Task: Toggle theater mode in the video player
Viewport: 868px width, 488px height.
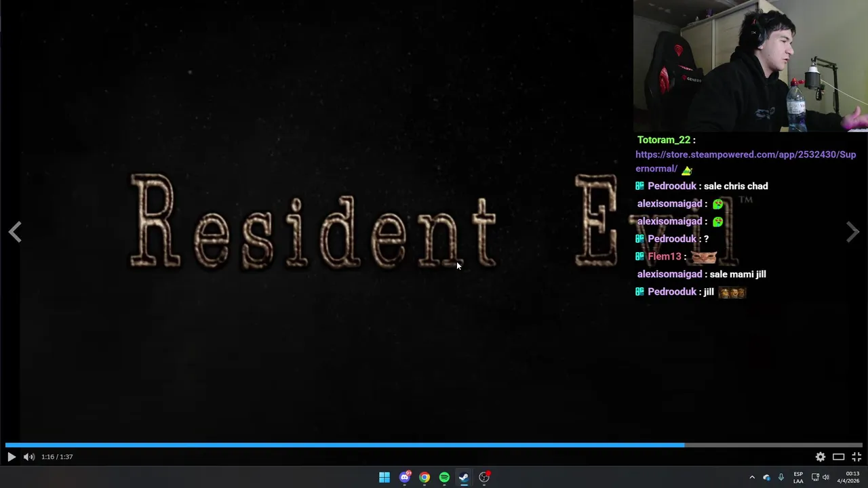Action: 839,457
